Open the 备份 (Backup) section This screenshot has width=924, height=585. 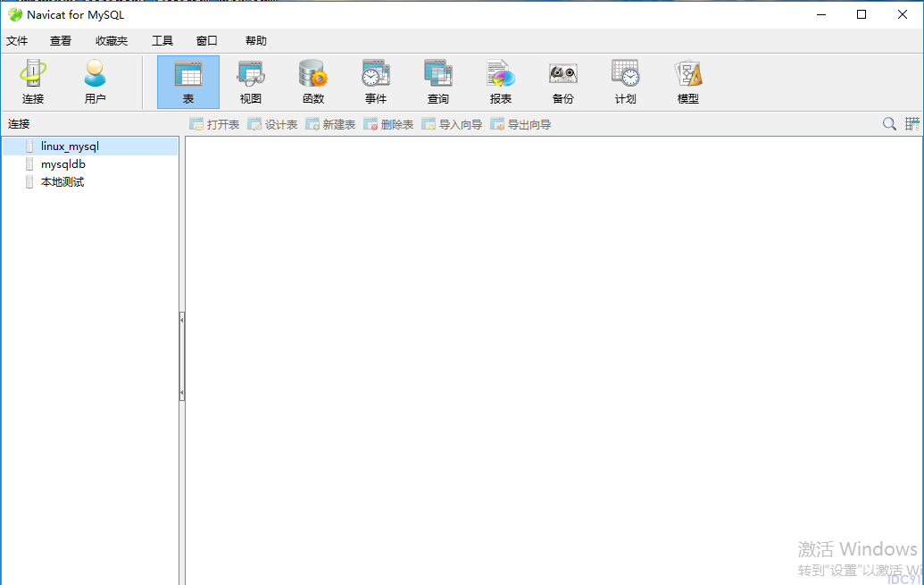562,82
